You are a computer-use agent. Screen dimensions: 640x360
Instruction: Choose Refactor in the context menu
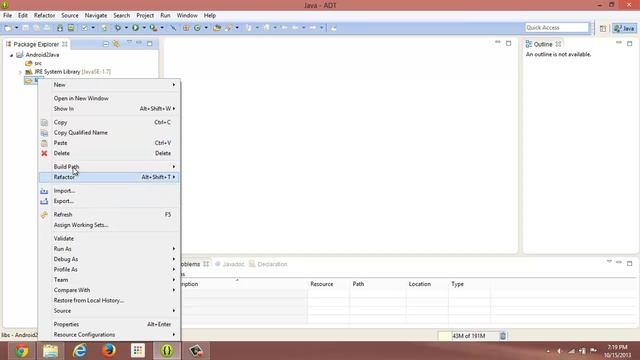109,177
